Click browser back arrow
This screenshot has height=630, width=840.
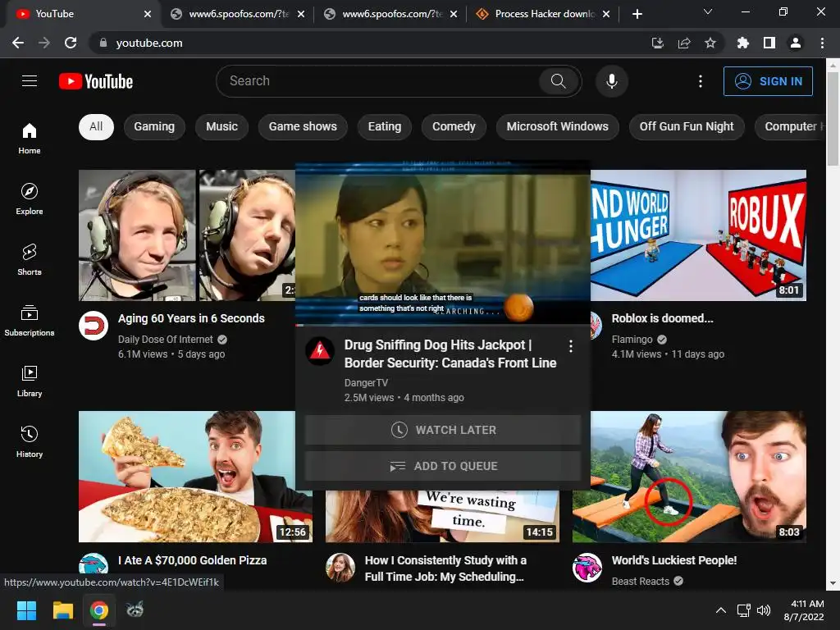[x=18, y=43]
